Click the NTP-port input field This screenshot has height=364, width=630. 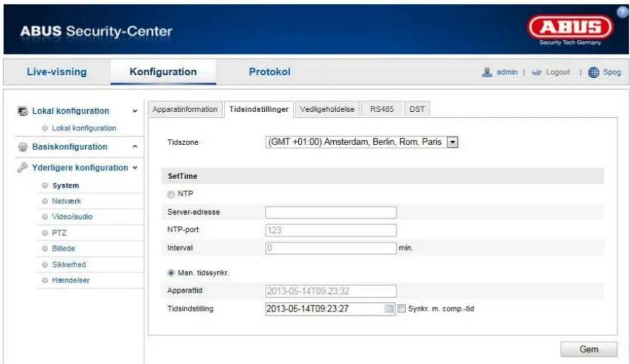(331, 230)
